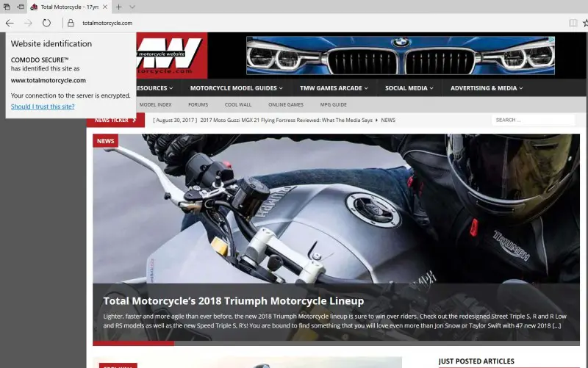Open the MPG Guide link
Image resolution: width=588 pixels, height=368 pixels.
pos(334,104)
